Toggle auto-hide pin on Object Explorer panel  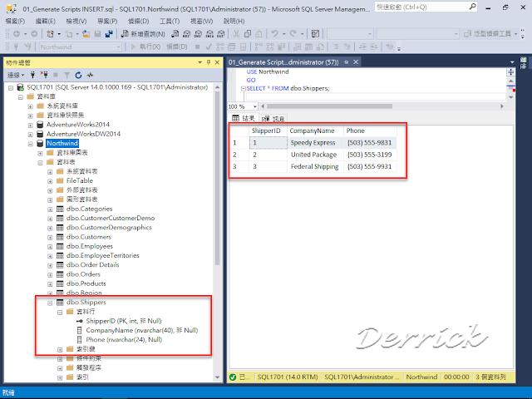click(209, 62)
